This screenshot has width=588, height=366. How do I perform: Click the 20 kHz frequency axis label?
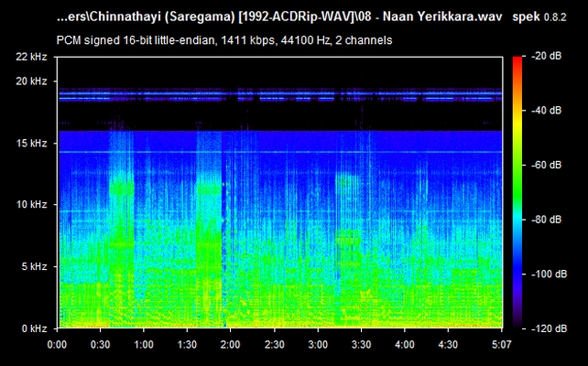click(31, 81)
